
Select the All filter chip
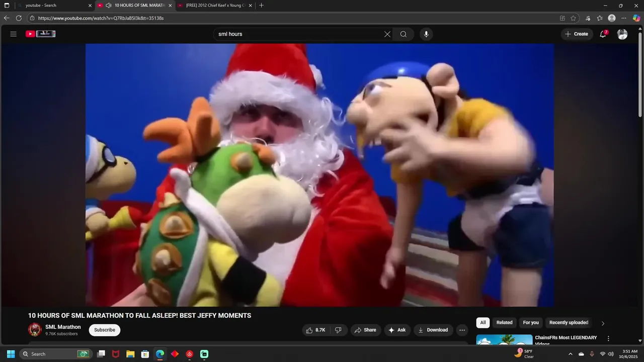click(x=483, y=323)
